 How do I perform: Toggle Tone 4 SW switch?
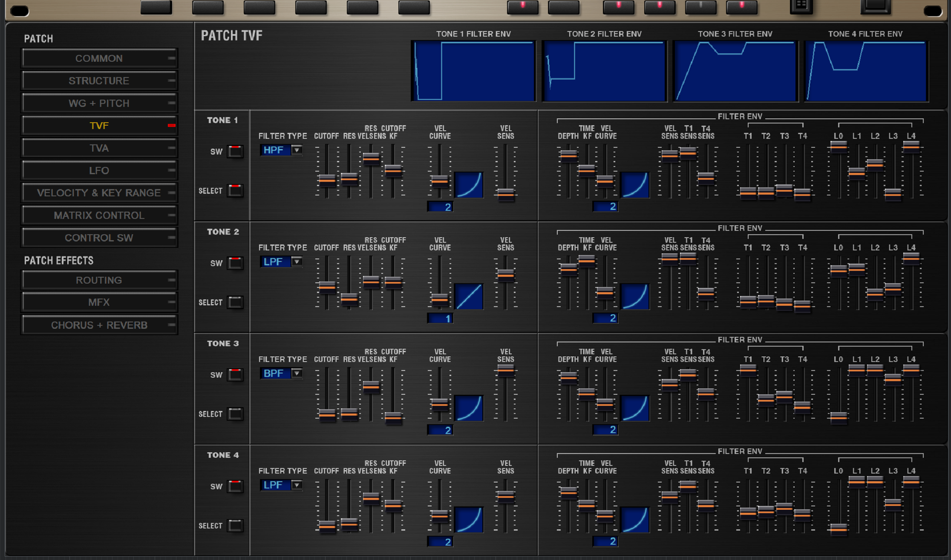pyautogui.click(x=235, y=486)
